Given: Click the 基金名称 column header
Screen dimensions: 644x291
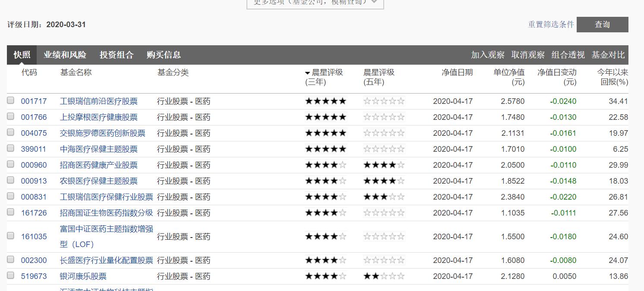Looking at the screenshot, I should pyautogui.click(x=76, y=72).
